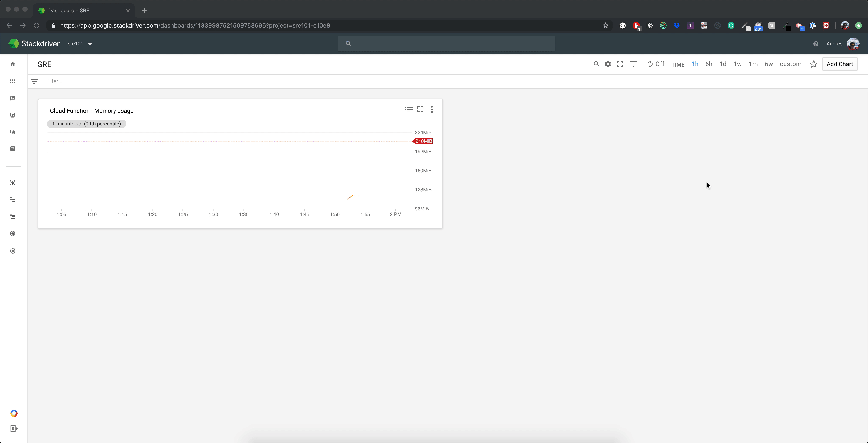Screen dimensions: 868x443
Task: Click the Add Chart button
Action: 839,64
